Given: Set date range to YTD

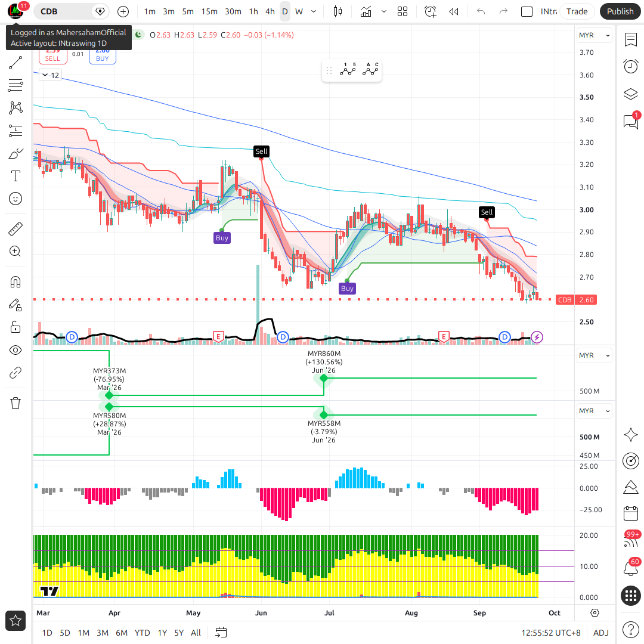Looking at the screenshot, I should click(x=142, y=633).
